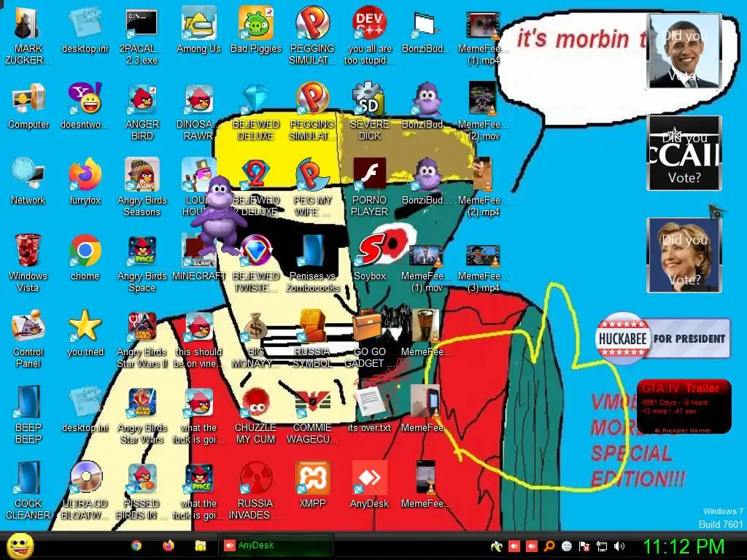
Task: Click the McCain Did you Vote gadget
Action: pos(684,153)
